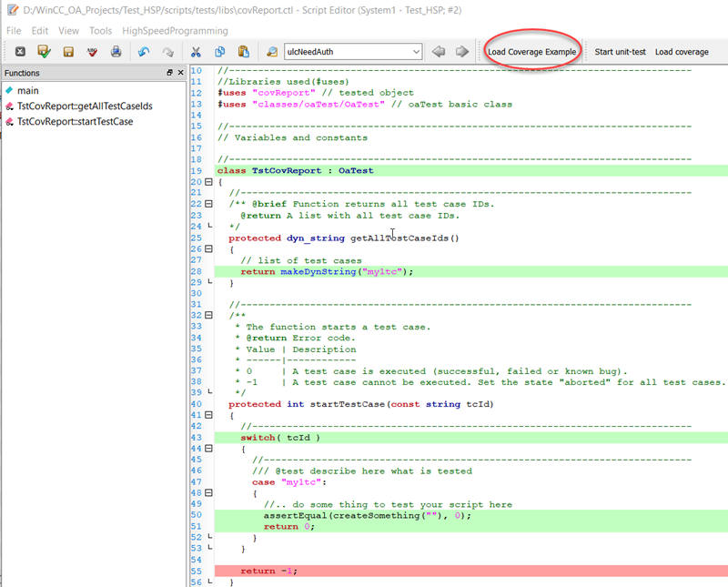Copy the selection using the copy icon
This screenshot has height=587, width=728.
(x=219, y=52)
